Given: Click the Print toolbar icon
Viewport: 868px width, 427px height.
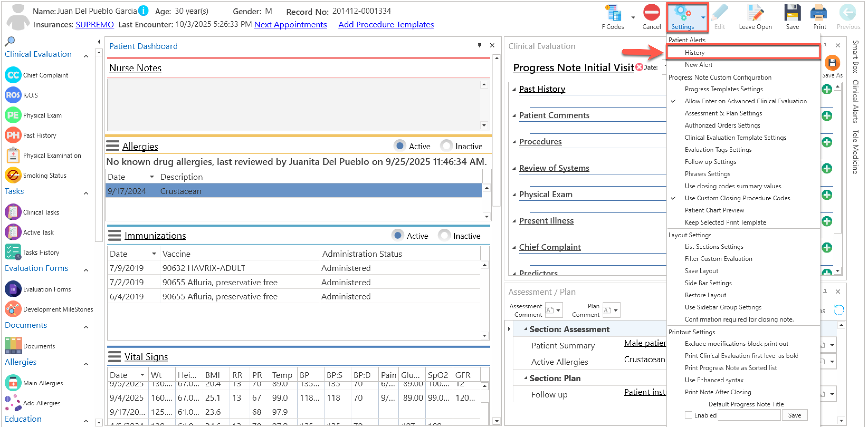Looking at the screenshot, I should (819, 13).
